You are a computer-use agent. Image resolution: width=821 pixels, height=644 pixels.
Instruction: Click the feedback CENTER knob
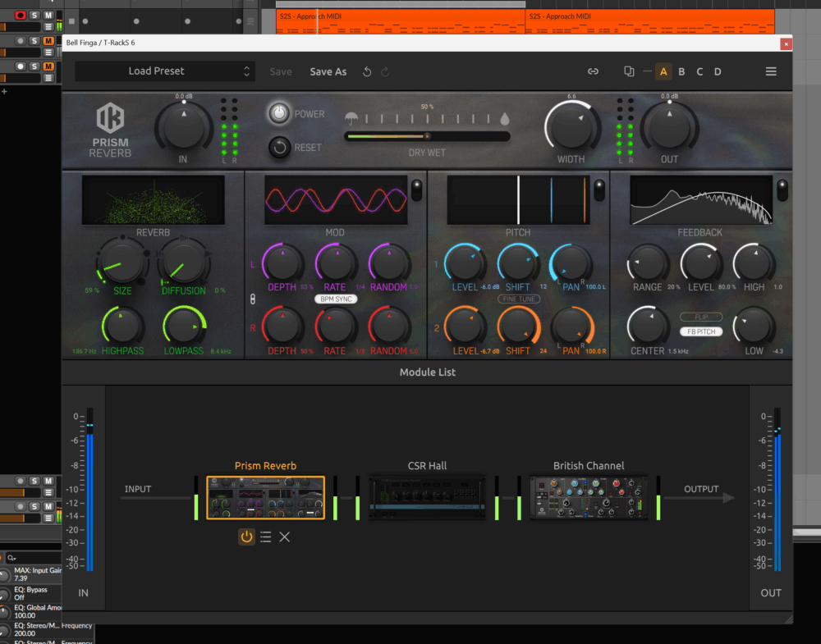[649, 327]
